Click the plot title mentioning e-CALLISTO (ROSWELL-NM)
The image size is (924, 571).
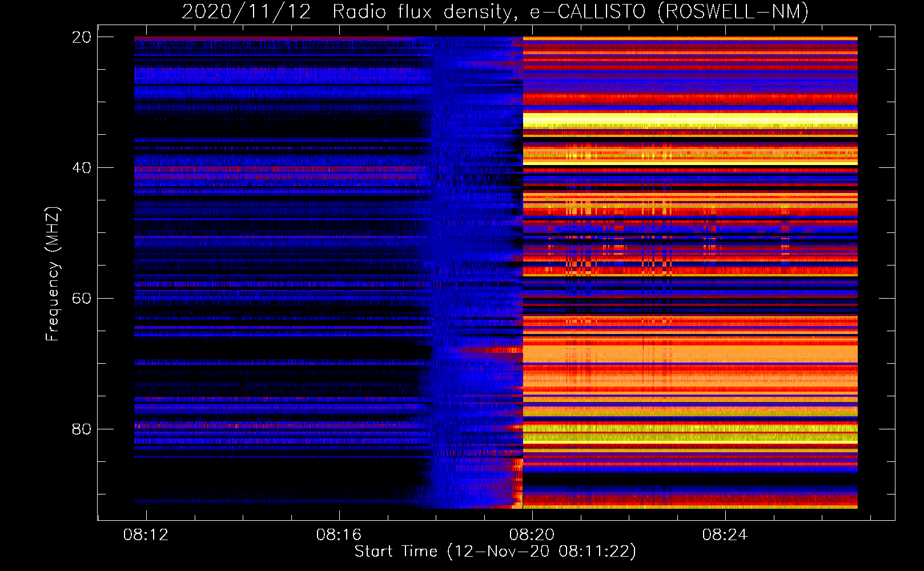tap(495, 11)
